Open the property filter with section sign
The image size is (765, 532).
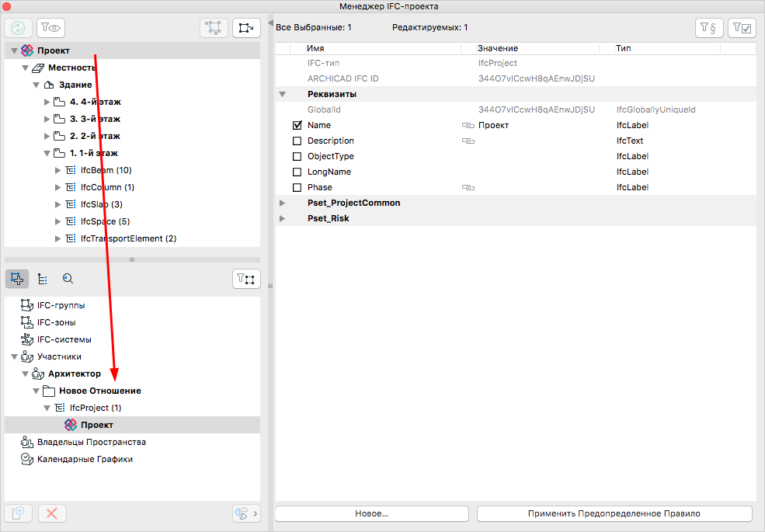708,28
